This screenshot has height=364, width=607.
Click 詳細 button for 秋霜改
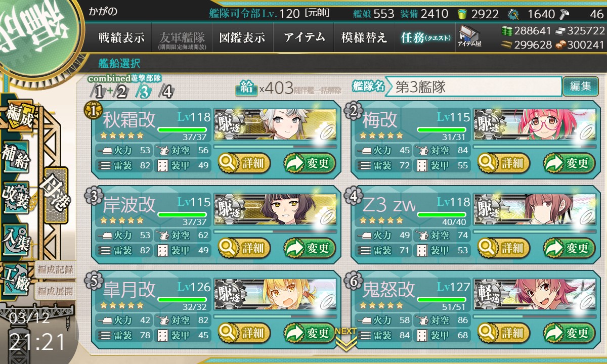pos(245,163)
